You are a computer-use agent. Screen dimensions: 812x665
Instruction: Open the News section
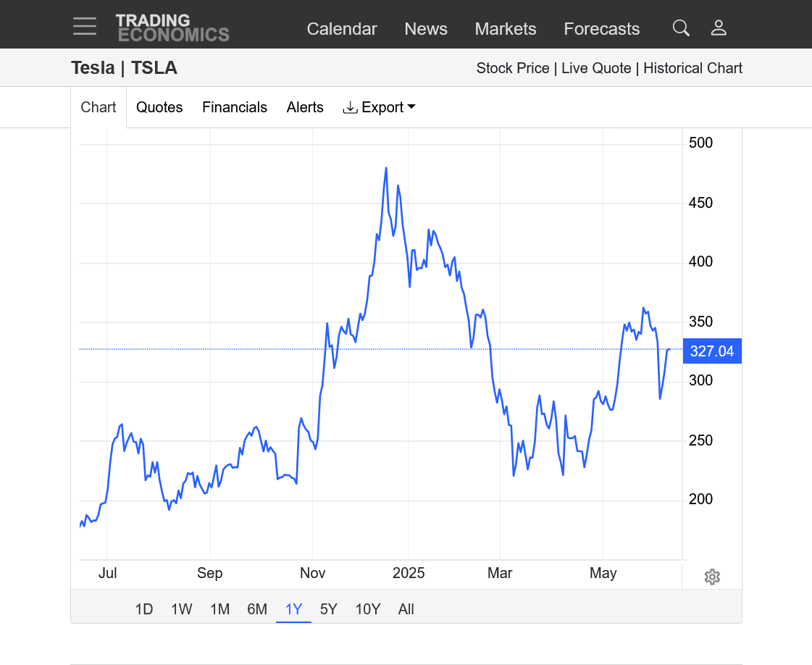[x=426, y=29]
